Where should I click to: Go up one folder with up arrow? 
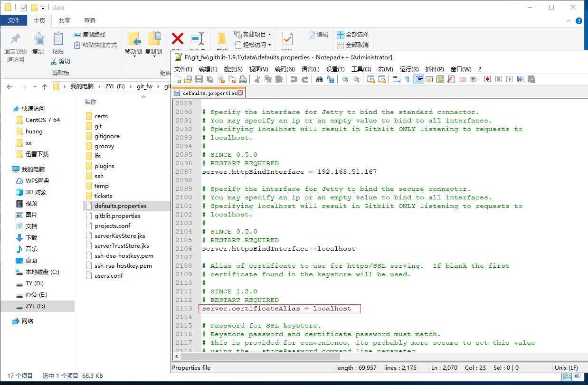45,87
